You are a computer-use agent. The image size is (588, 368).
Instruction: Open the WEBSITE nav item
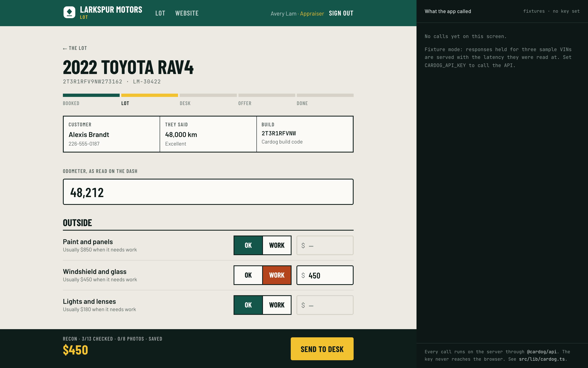[187, 13]
